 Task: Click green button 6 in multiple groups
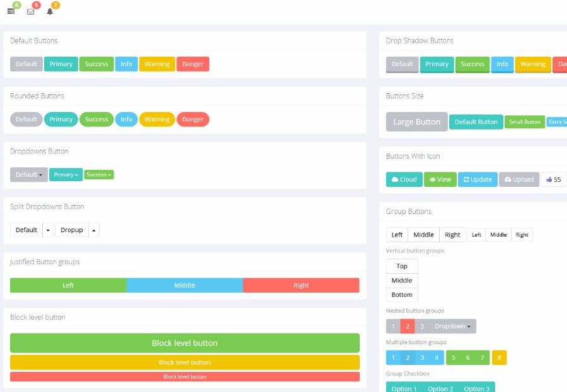(468, 357)
